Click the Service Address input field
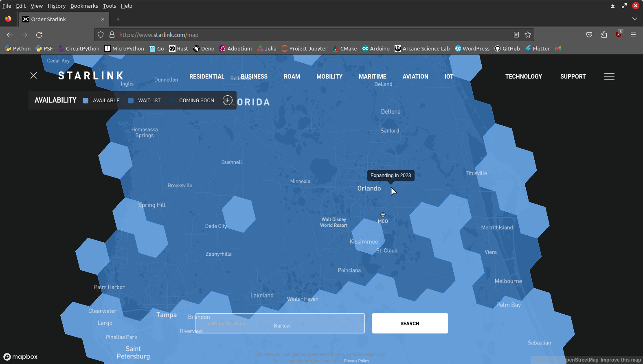The width and height of the screenshot is (643, 364). [x=280, y=323]
